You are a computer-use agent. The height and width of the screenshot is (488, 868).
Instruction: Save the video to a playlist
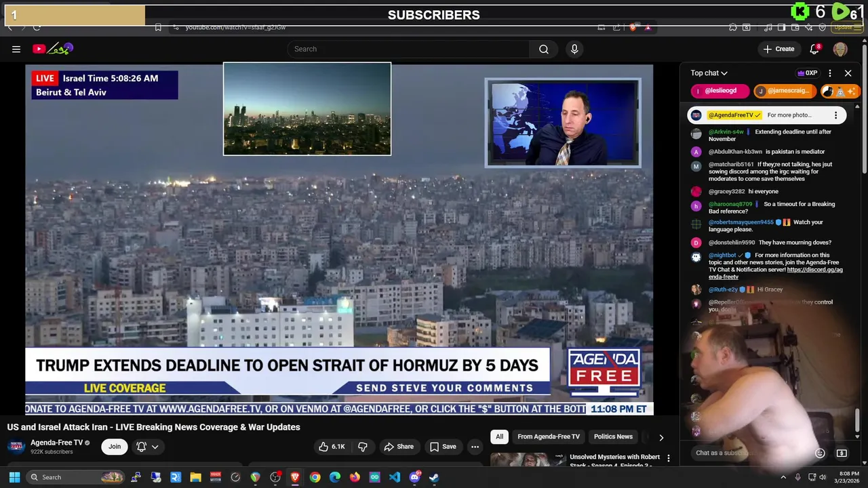(x=442, y=447)
